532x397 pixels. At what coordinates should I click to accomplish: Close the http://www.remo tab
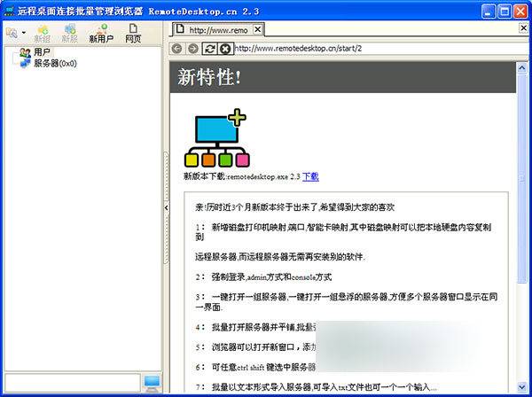258,30
